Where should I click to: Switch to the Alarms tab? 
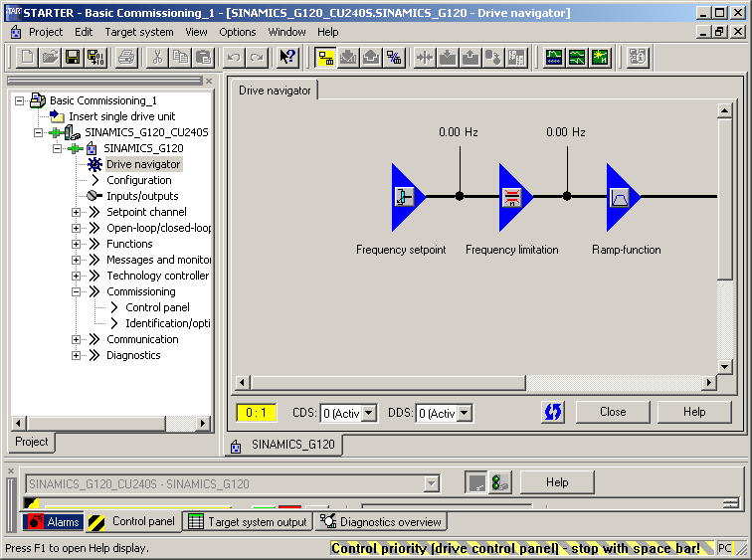pos(54,521)
